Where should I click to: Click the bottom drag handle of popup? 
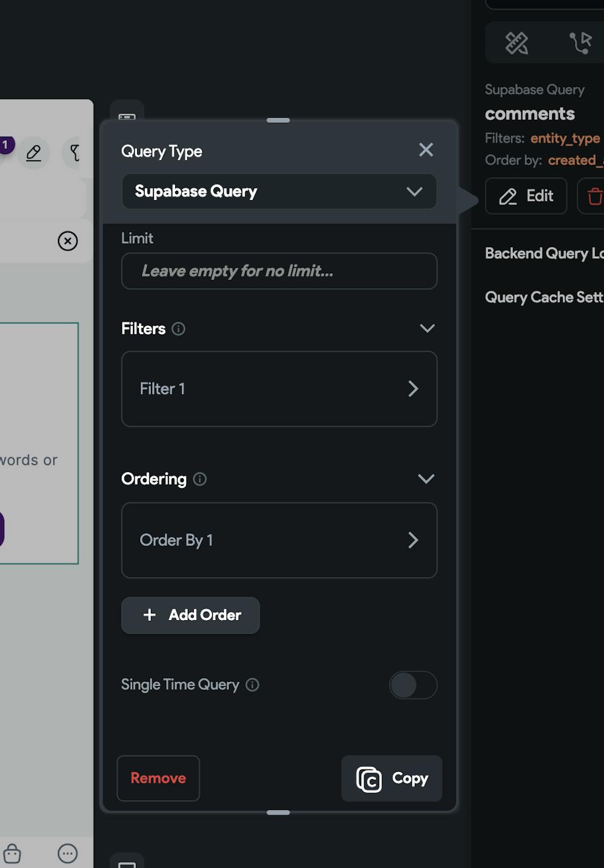coord(278,812)
